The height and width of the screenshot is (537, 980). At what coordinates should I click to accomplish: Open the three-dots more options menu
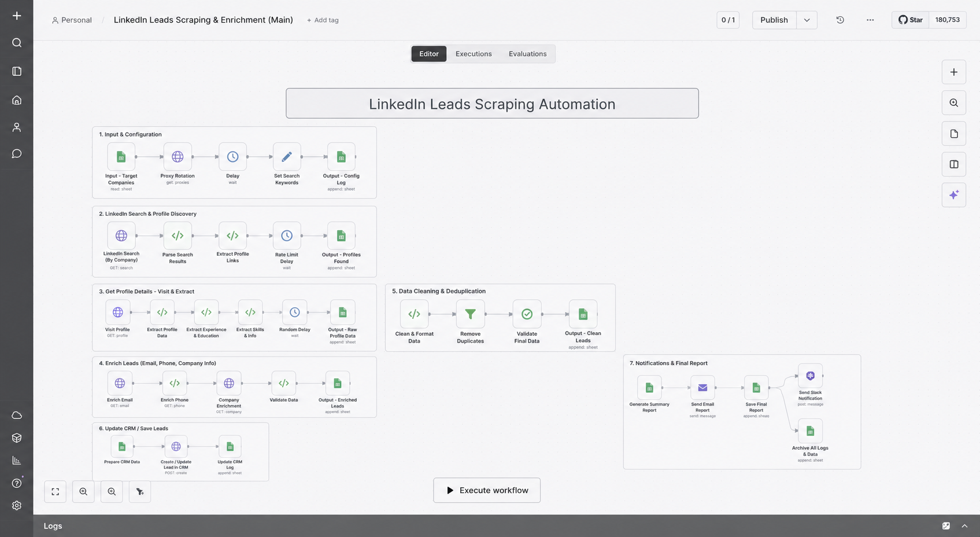[x=870, y=20]
